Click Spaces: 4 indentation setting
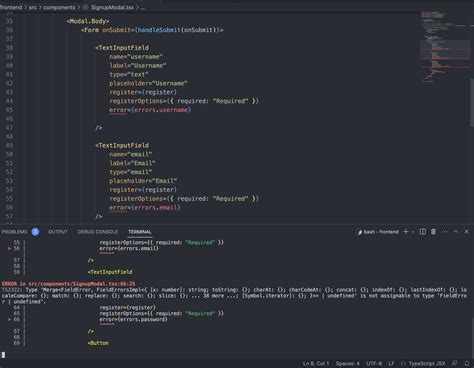 point(348,363)
